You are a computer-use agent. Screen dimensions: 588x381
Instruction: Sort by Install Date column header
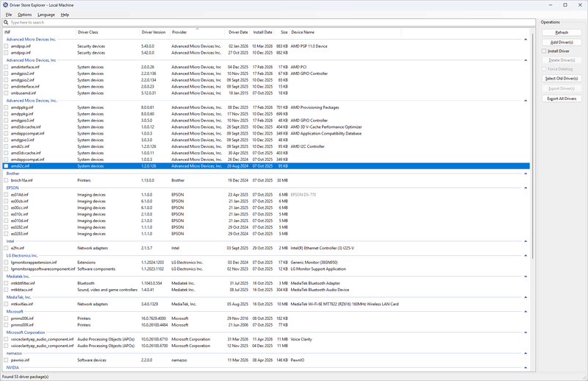(x=262, y=32)
